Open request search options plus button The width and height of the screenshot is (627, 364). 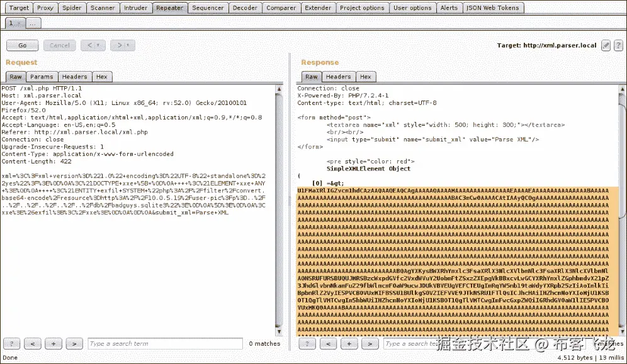tap(53, 344)
